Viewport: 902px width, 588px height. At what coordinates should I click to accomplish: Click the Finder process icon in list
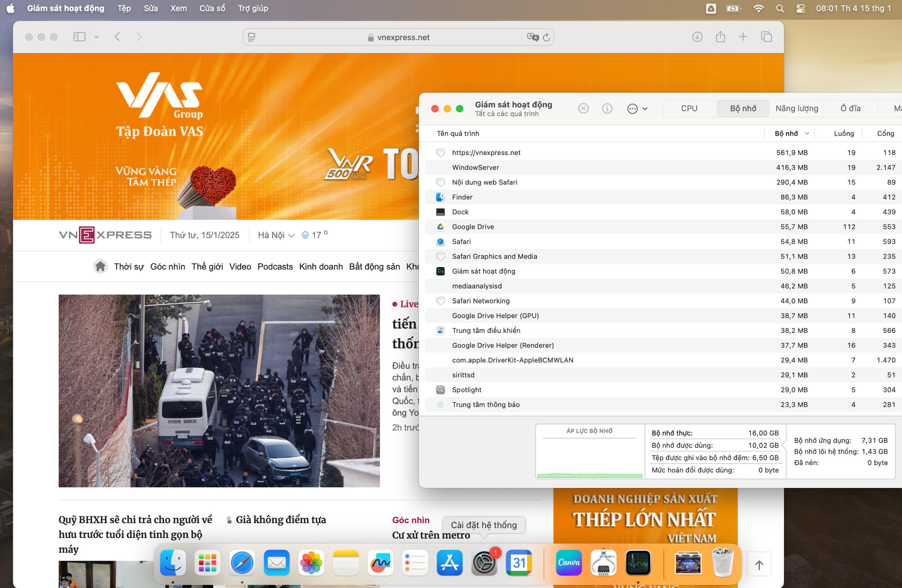coord(440,197)
